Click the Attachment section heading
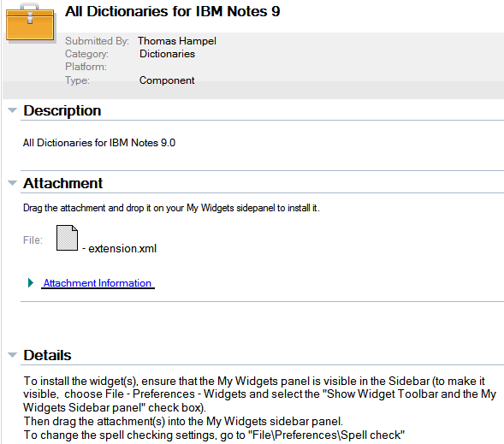Viewport: 504px width, 444px height. point(63,183)
